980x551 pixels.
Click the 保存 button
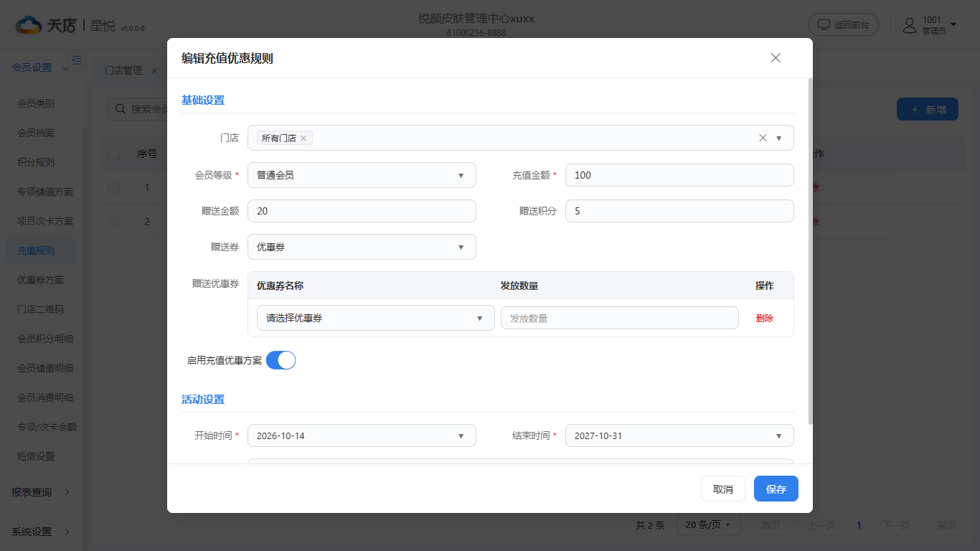pos(776,489)
